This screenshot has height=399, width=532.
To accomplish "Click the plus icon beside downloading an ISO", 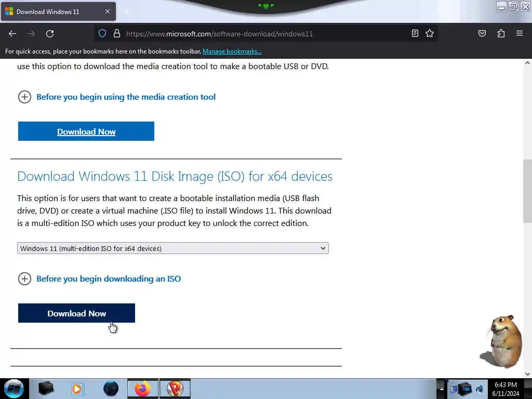I will pos(24,278).
